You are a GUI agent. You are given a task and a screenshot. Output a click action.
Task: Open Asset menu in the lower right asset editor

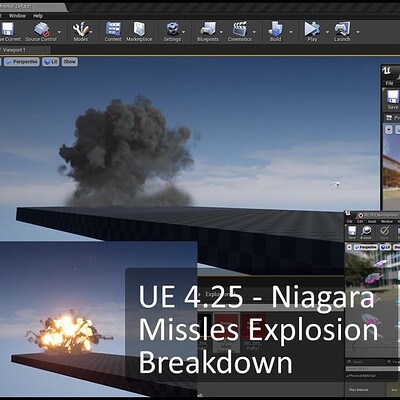[372, 221]
